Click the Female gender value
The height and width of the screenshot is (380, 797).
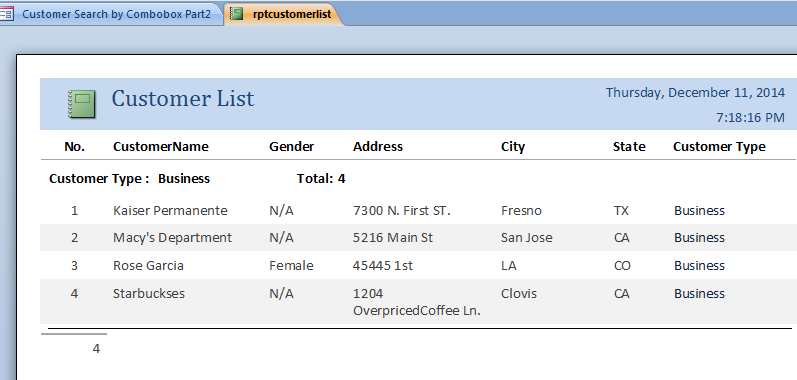[x=291, y=266]
